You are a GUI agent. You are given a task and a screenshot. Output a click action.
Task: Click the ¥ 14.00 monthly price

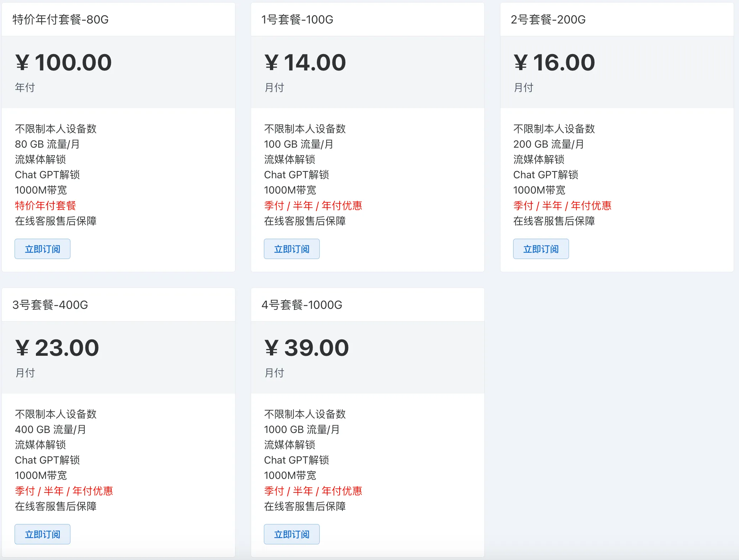point(305,63)
